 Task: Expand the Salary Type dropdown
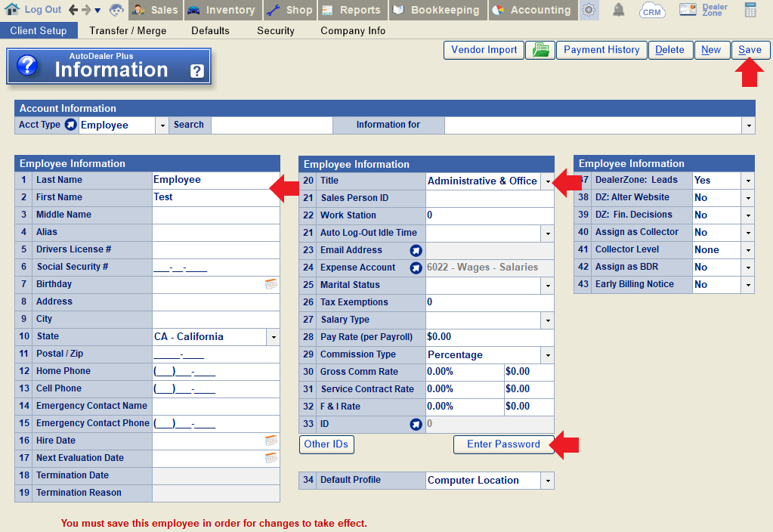click(548, 320)
